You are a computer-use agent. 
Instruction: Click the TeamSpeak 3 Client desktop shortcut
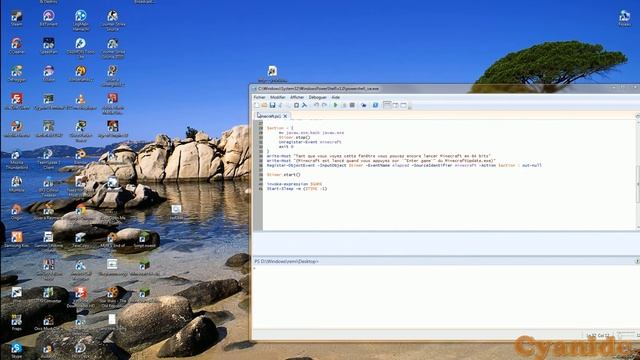(48, 159)
